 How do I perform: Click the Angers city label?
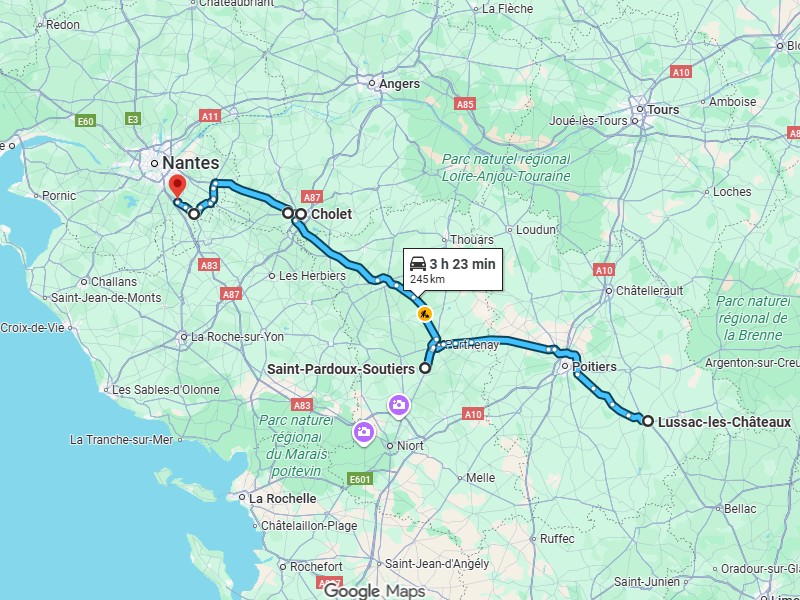(x=399, y=84)
